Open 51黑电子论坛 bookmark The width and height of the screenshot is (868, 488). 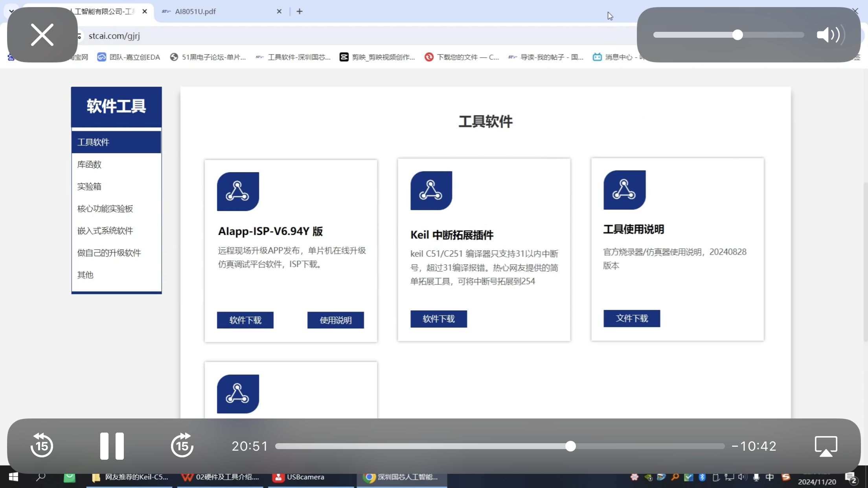(x=208, y=57)
